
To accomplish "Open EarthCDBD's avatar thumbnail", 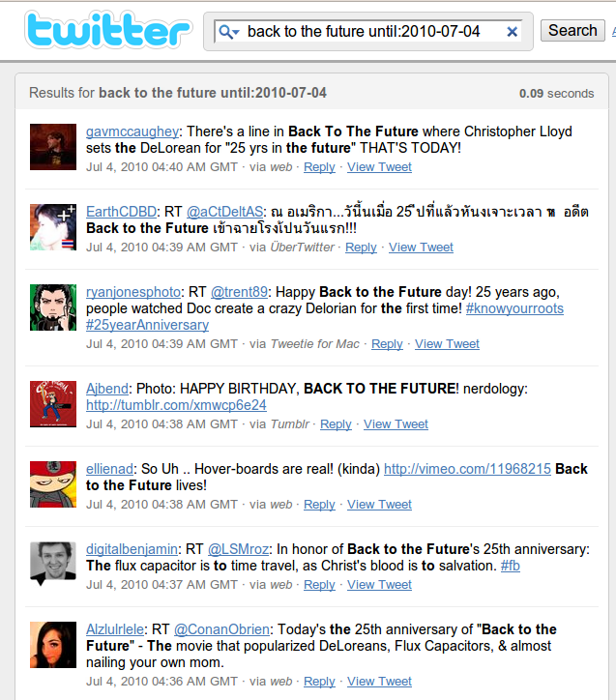I will coord(53,227).
